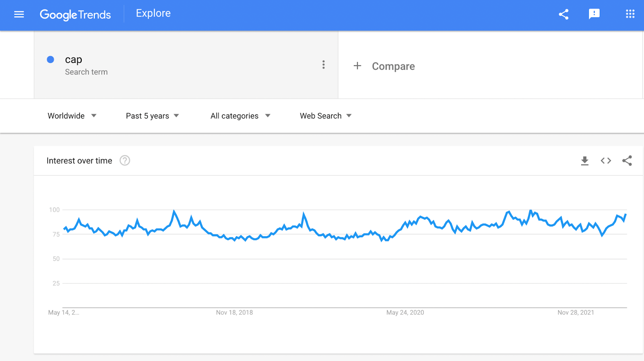Open the embed code icon

606,161
